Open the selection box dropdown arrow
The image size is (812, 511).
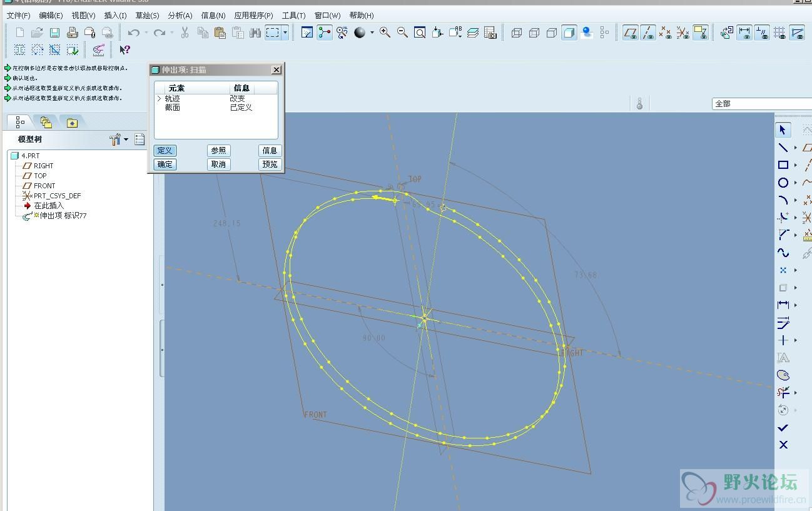click(285, 33)
